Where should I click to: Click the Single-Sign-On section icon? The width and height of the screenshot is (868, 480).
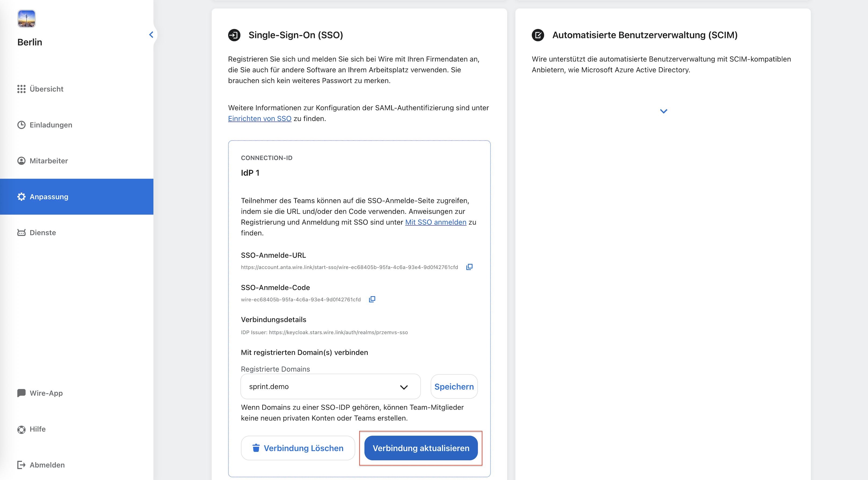(x=234, y=35)
